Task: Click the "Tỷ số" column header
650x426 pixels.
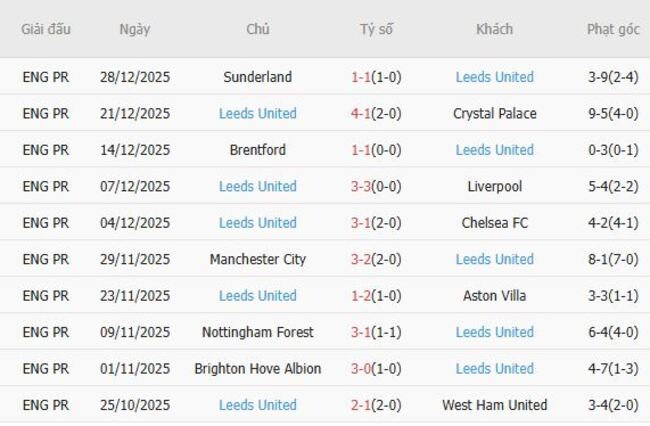Action: coord(376,29)
